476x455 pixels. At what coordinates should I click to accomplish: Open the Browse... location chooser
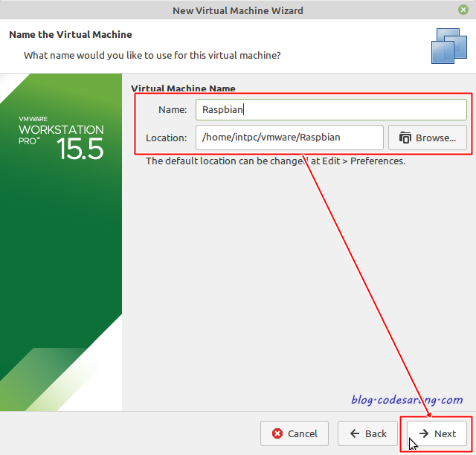tap(428, 138)
